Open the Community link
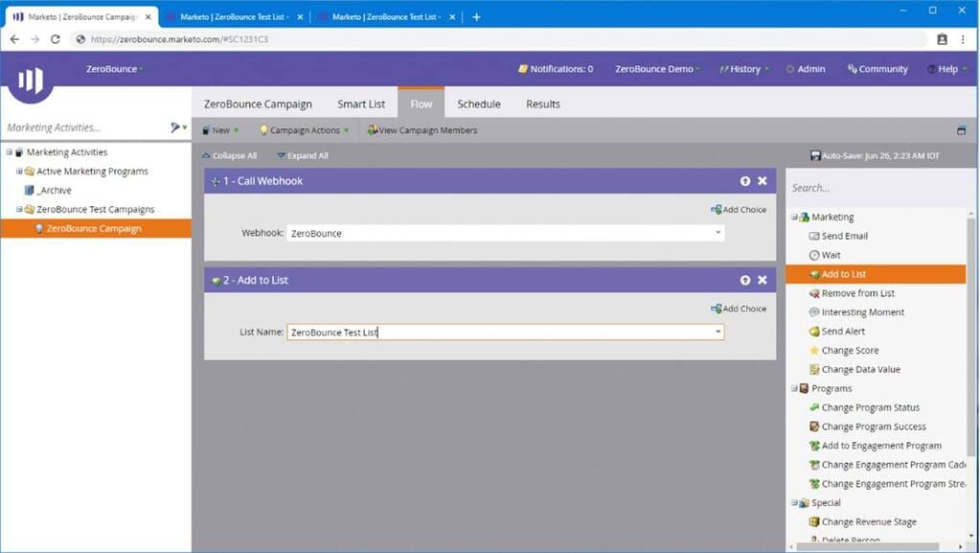Viewport: 980px width, 553px height. (877, 69)
